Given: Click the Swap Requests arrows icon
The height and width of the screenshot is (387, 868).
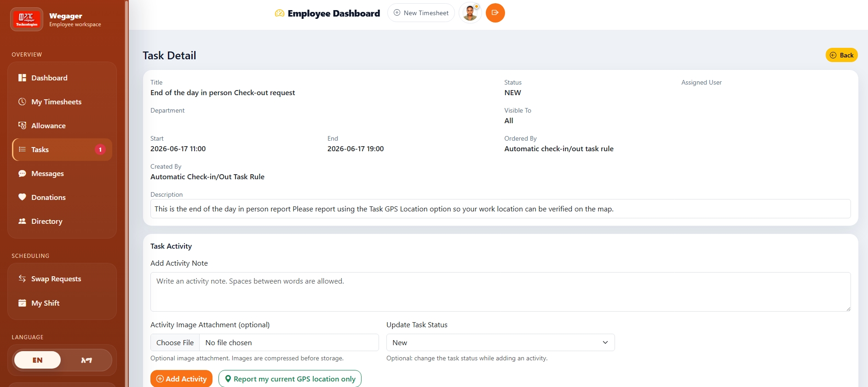Looking at the screenshot, I should pos(22,279).
